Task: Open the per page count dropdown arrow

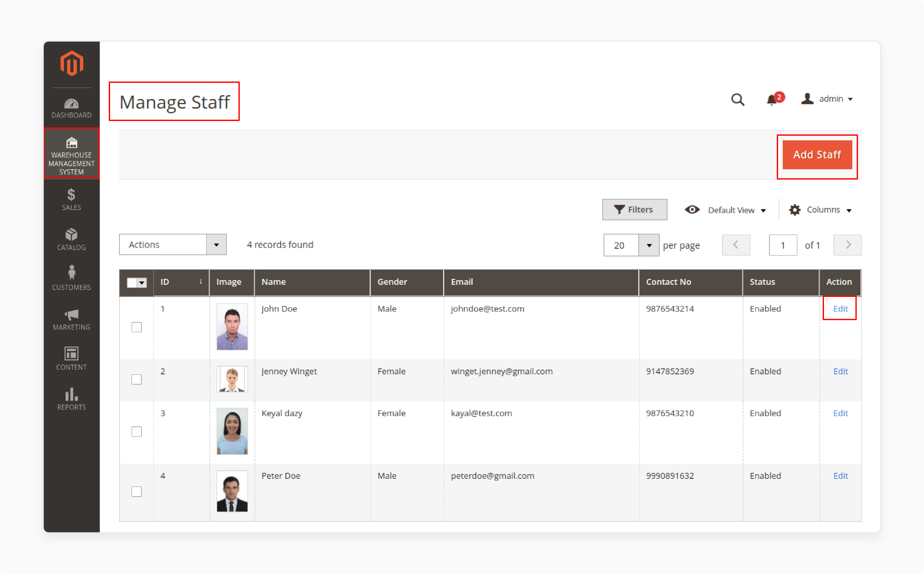Action: [x=649, y=245]
